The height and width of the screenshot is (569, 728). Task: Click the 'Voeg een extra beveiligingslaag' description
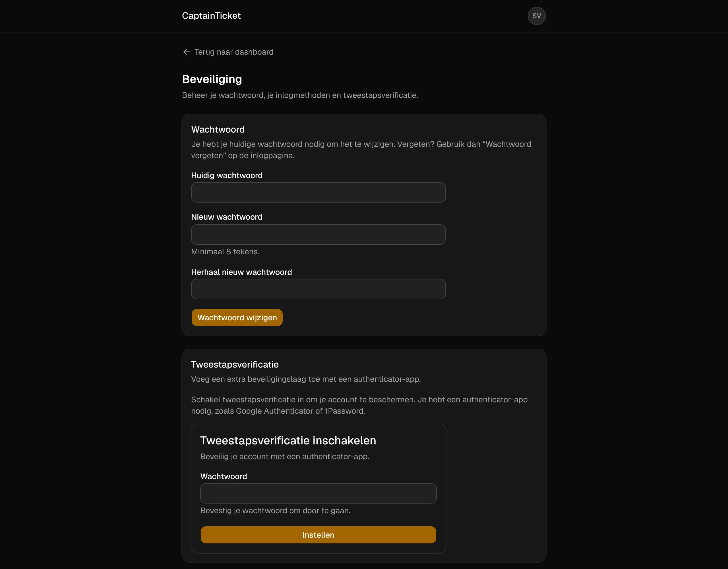point(306,379)
